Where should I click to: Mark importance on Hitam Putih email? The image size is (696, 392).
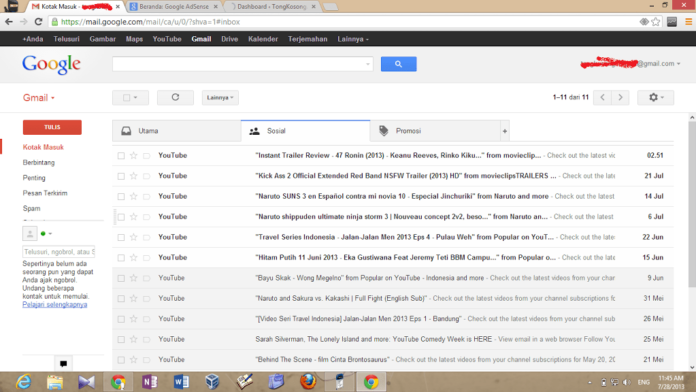tap(146, 257)
